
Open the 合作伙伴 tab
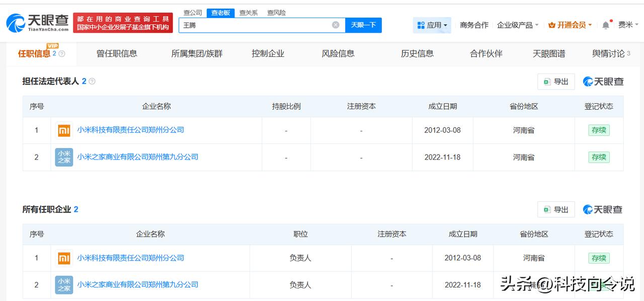tap(486, 53)
